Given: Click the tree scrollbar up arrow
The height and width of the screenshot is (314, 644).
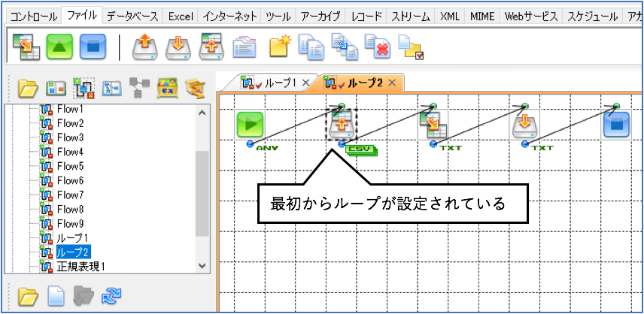Looking at the screenshot, I should pos(202,113).
